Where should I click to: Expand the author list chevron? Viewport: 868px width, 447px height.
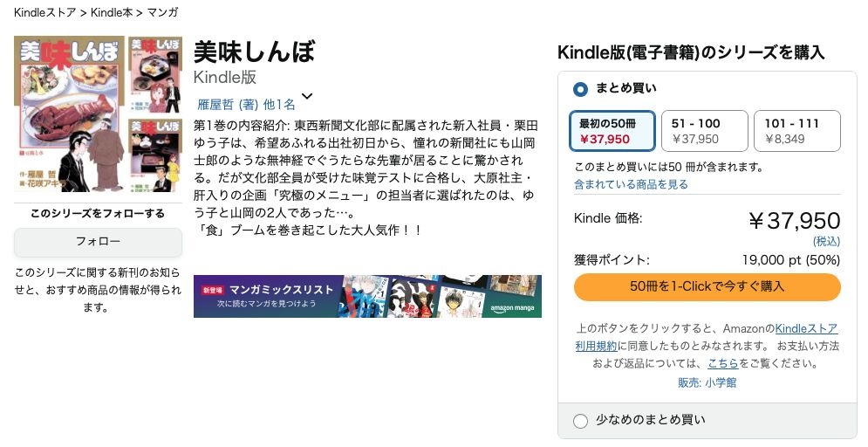click(x=307, y=97)
